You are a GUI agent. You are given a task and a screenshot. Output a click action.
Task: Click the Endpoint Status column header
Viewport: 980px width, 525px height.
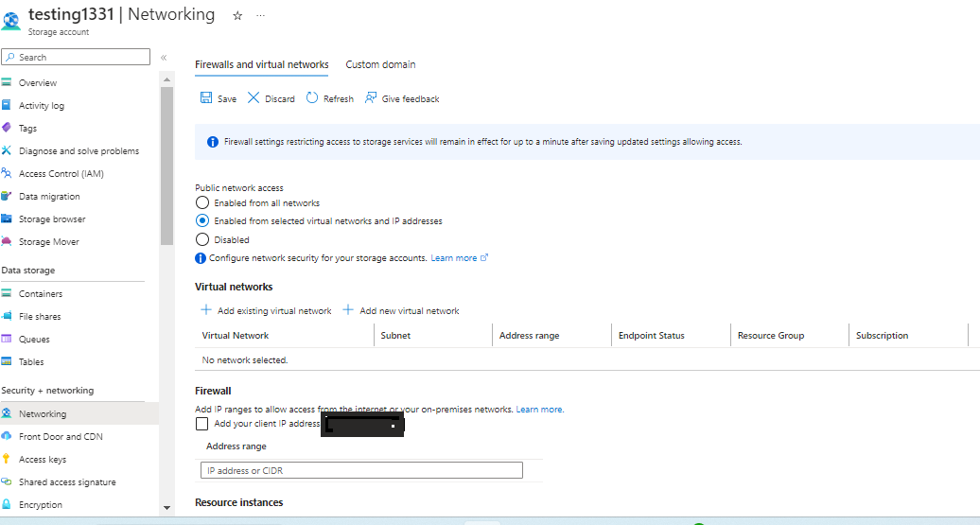651,335
